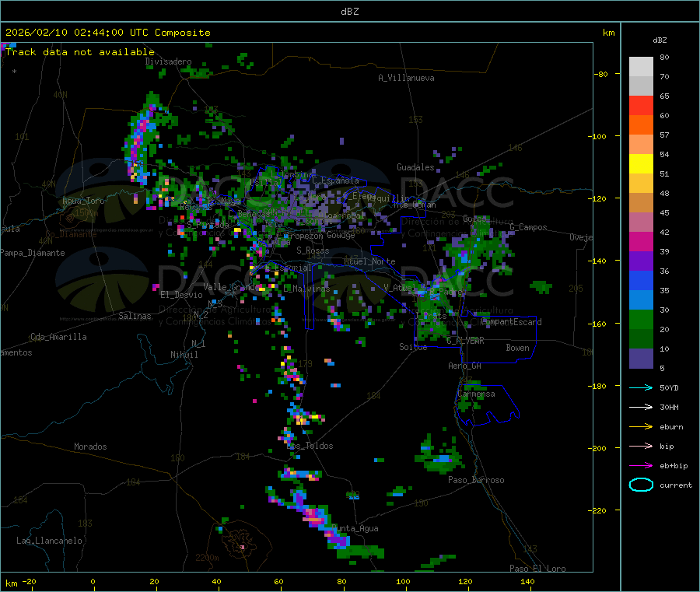Click the cyan 50YD arrow legend icon
This screenshot has width=700, height=592.
click(x=641, y=387)
